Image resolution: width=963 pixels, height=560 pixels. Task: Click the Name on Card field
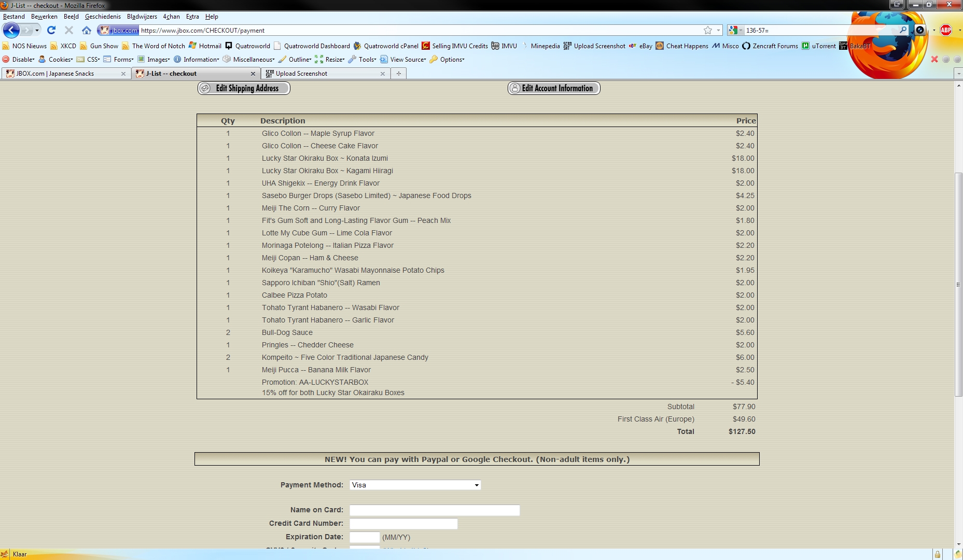[x=434, y=510]
